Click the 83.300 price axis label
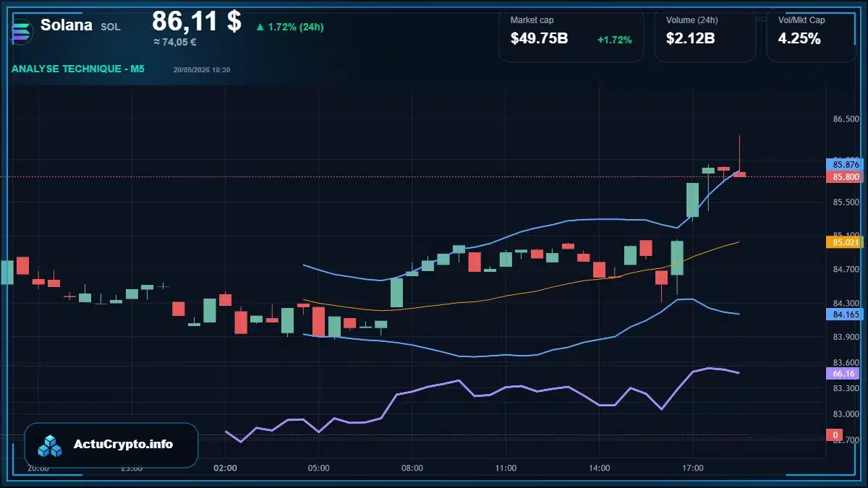This screenshot has height=488, width=868. coord(846,388)
